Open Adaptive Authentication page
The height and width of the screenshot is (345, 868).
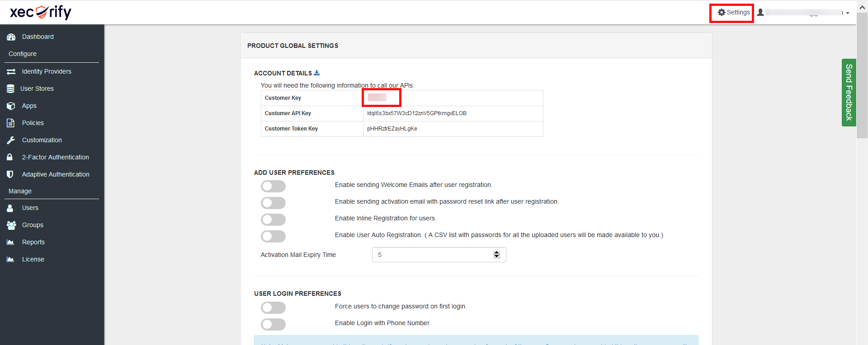coord(56,174)
